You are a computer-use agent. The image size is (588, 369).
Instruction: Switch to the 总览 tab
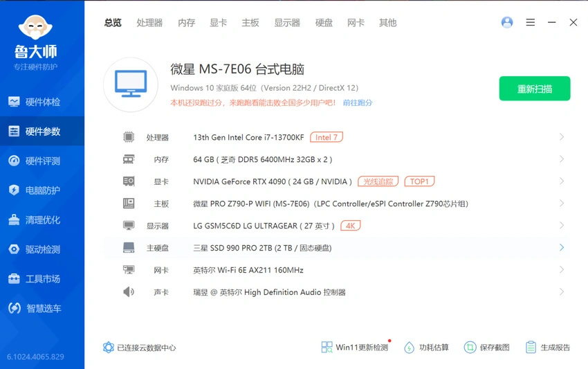coord(113,23)
